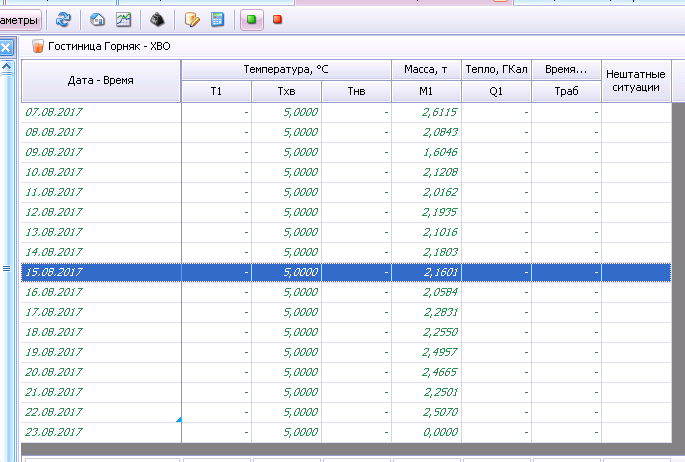
Task: Click the side panel splitter grip
Action: [7, 268]
